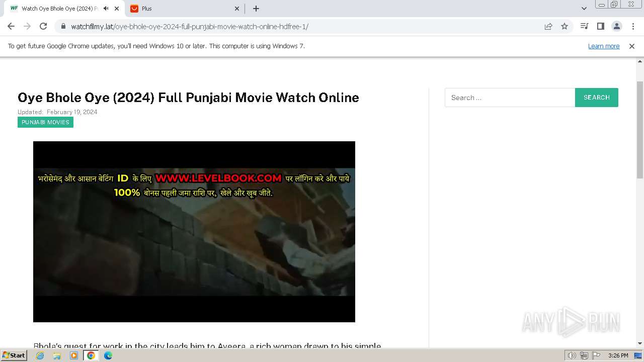Close the Watch Oye Bhole Oye tab
The image size is (644, 362).
pos(117,9)
